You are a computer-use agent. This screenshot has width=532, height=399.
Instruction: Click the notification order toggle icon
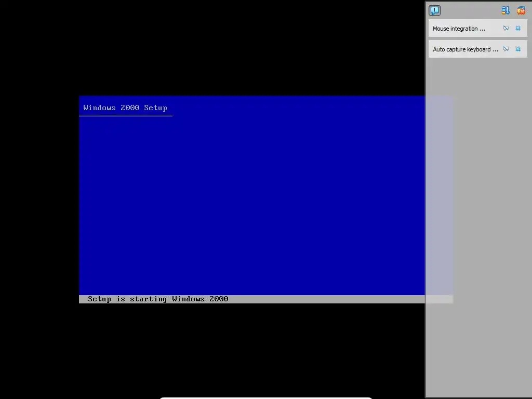click(x=506, y=10)
